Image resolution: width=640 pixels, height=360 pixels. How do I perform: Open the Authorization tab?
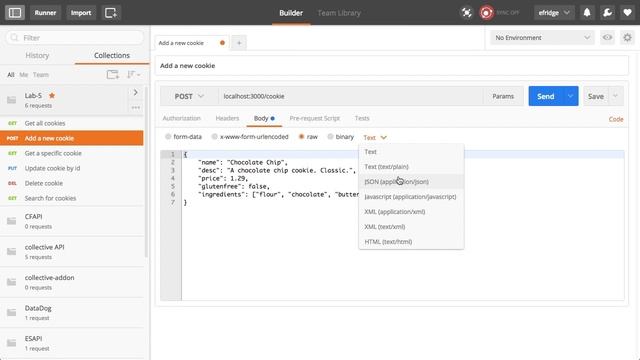[x=182, y=118]
